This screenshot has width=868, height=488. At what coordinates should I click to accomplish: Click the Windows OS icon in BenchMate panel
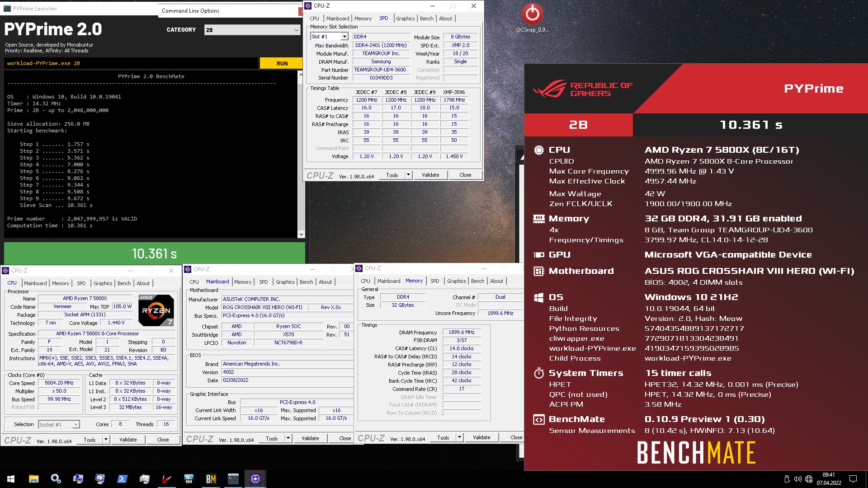[x=538, y=297]
